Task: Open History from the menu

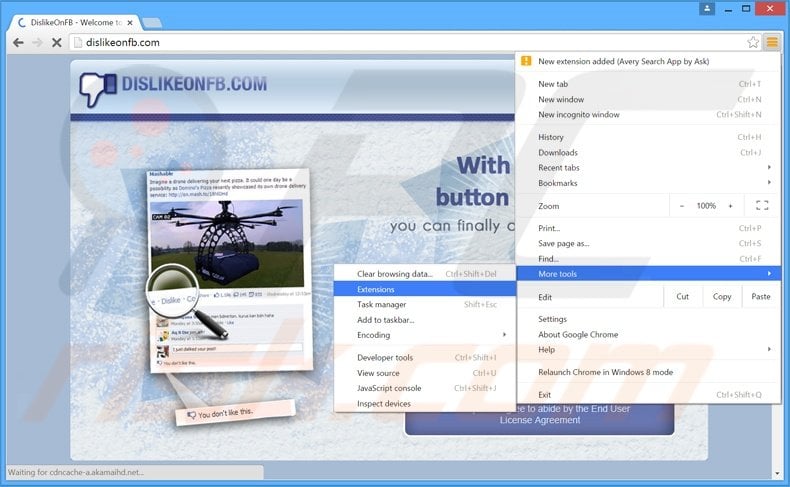Action: coord(649,137)
